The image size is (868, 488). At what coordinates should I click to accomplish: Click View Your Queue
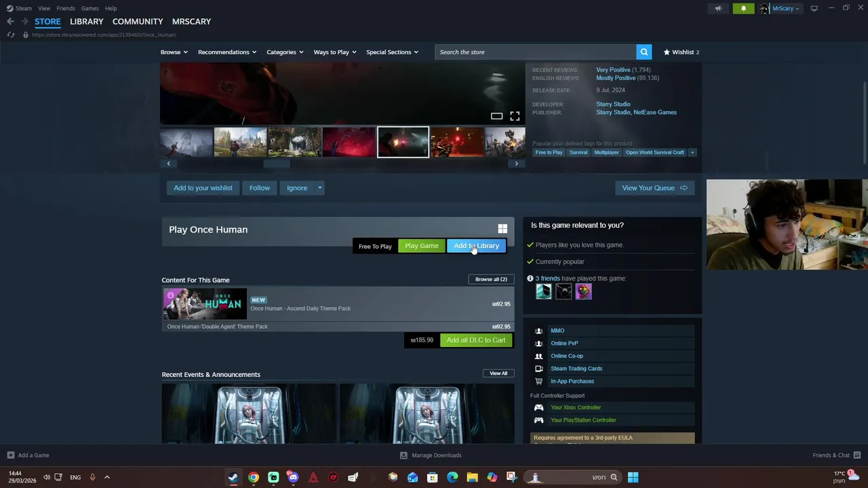654,188
